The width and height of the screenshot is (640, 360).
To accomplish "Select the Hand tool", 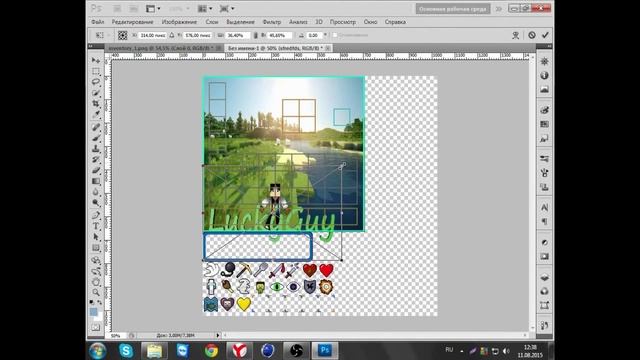I will pos(96,282).
